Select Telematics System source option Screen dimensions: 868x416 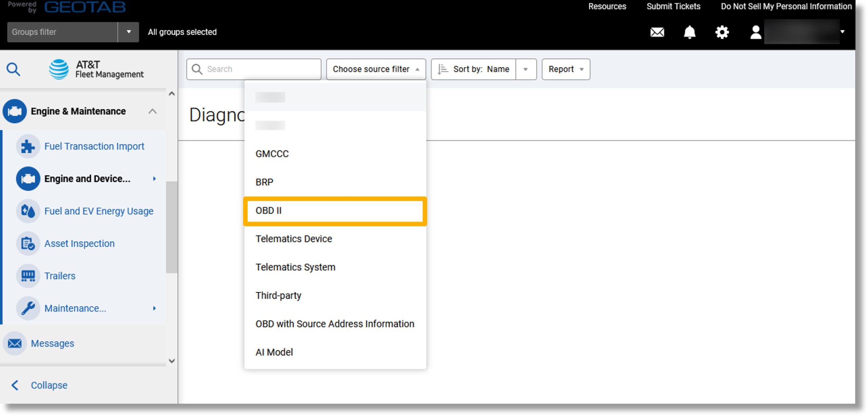coord(335,267)
